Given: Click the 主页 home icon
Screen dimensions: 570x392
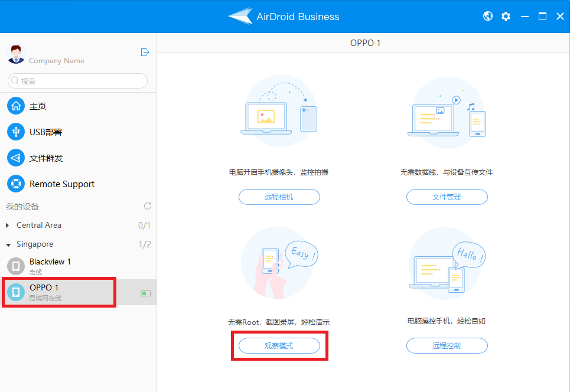Looking at the screenshot, I should pyautogui.click(x=16, y=106).
